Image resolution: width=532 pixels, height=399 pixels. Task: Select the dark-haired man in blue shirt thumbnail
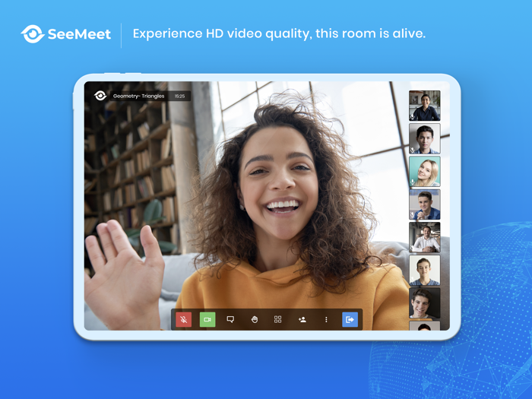point(424,138)
